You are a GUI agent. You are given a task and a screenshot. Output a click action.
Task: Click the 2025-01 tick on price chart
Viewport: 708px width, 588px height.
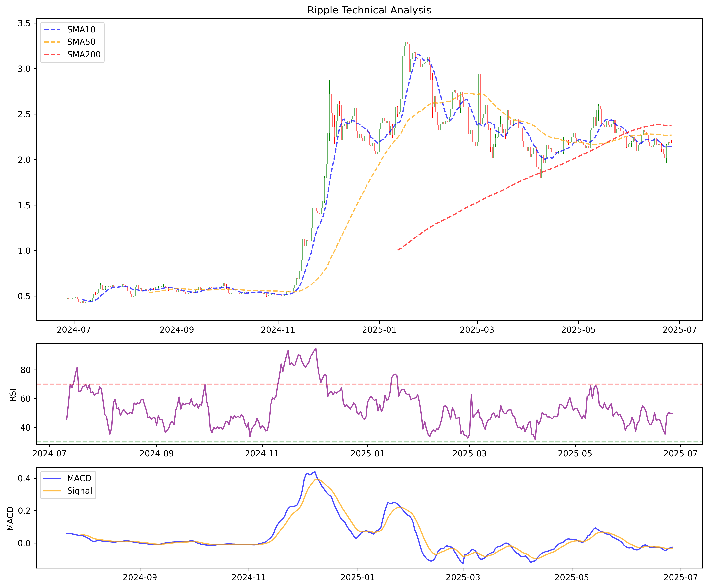click(379, 330)
